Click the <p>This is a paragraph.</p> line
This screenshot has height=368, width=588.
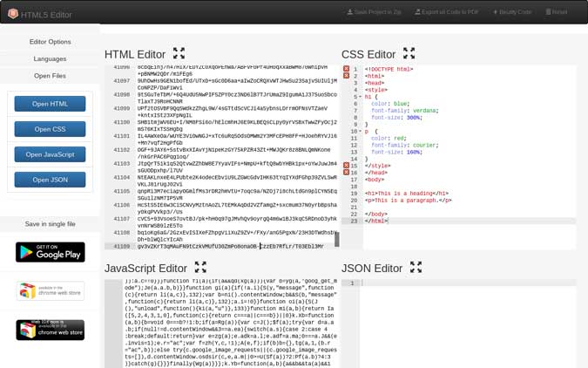click(x=408, y=201)
